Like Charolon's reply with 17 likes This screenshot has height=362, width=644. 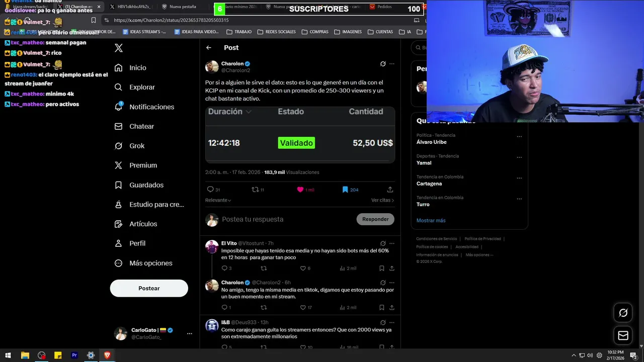[303, 307]
